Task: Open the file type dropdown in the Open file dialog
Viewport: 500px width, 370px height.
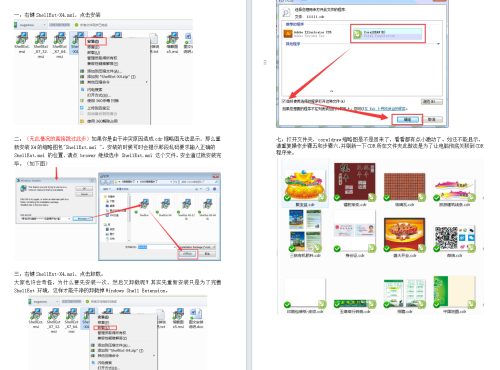Action: coord(197,247)
